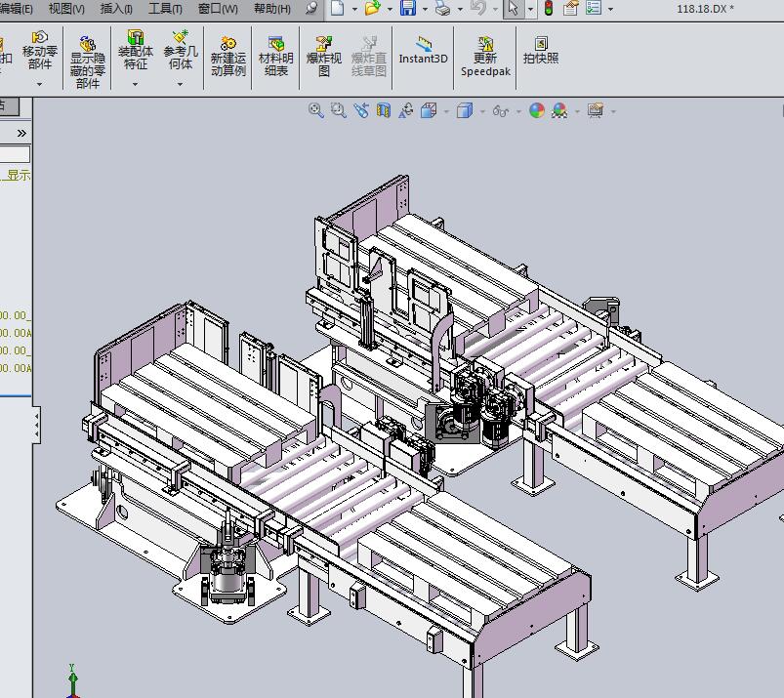Click the 118.18.DX * document title
This screenshot has width=784, height=698.
705,9
